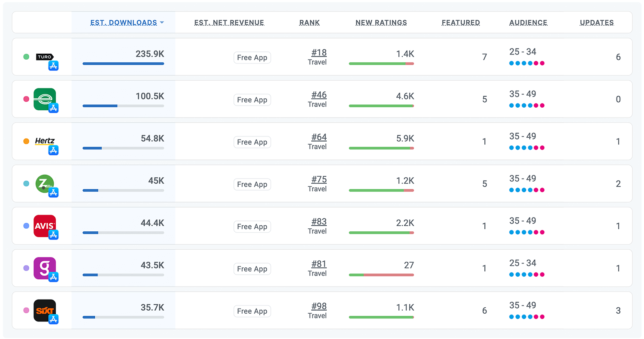Image resolution: width=644 pixels, height=339 pixels.
Task: Click Free App badge in Zipcar row
Action: point(252,184)
